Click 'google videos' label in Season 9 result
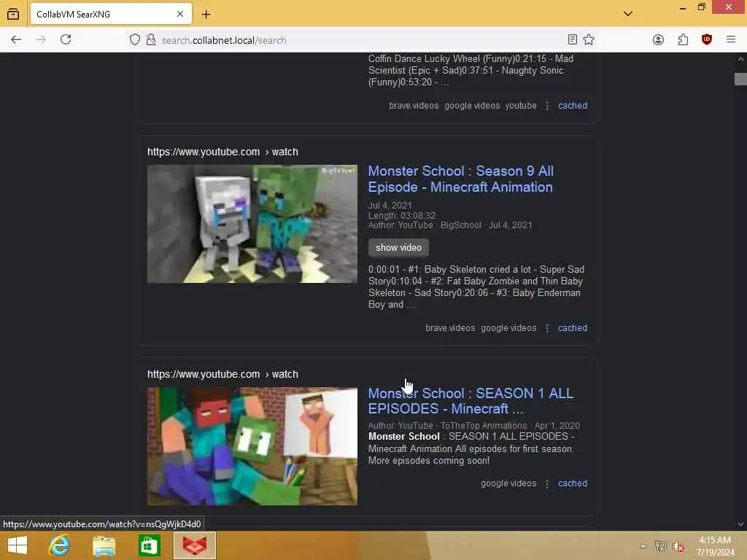 [x=508, y=328]
